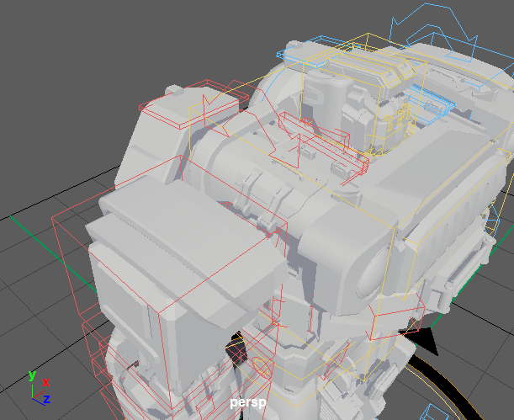Select the small red box control at upper-left

tap(164, 109)
